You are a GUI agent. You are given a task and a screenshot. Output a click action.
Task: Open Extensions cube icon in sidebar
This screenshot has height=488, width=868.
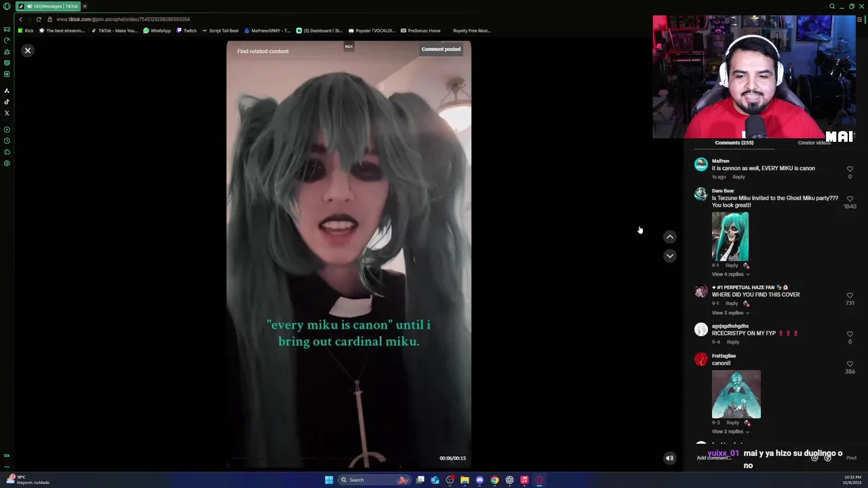pyautogui.click(x=7, y=152)
